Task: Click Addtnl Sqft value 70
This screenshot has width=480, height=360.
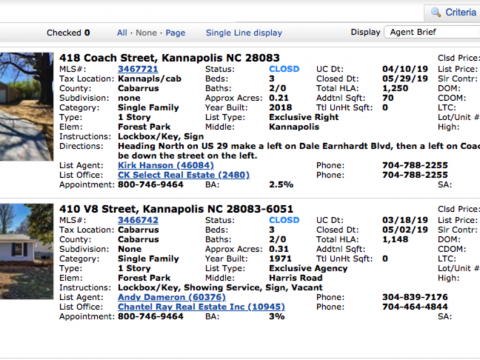Action: click(388, 98)
